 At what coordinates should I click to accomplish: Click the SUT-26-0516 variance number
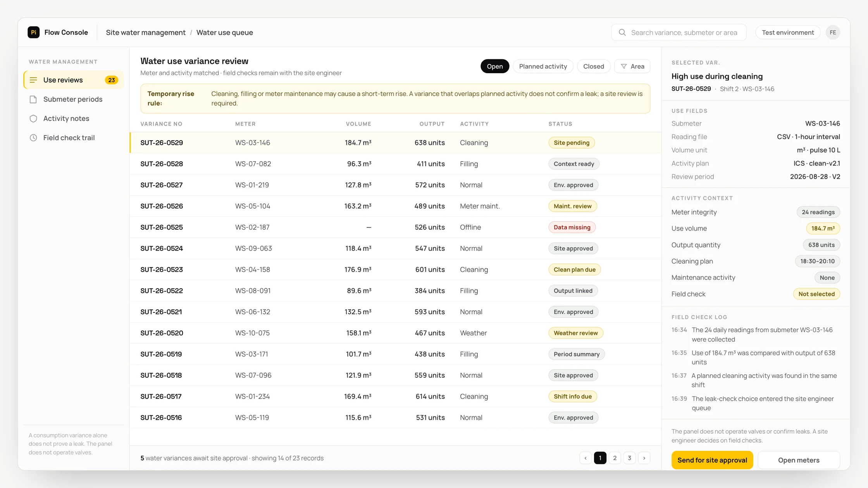161,418
